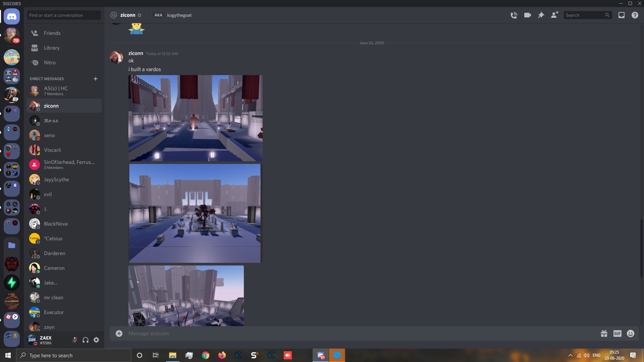Open first vardos image with red banners
The width and height of the screenshot is (644, 362).
tap(195, 118)
